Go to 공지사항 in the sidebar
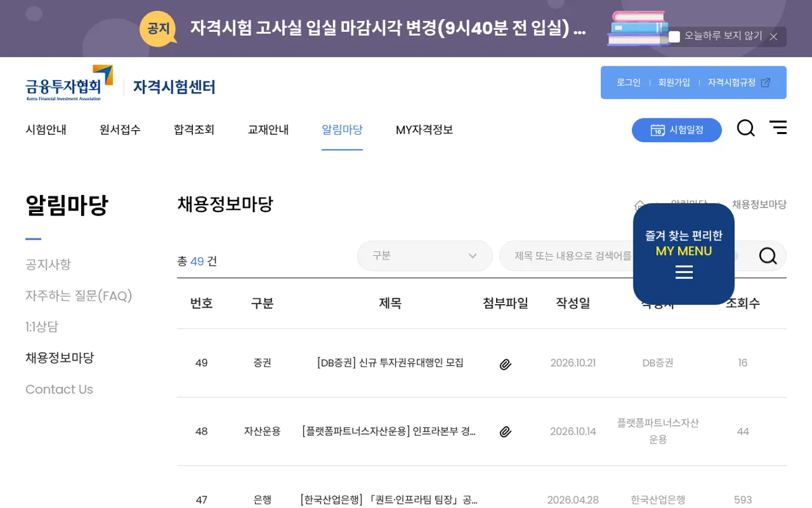Screen dimensions: 812x508 pyautogui.click(x=48, y=264)
